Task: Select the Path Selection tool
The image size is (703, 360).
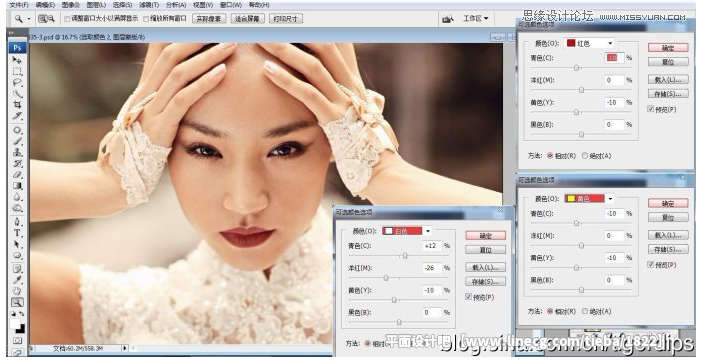Action: coord(17,244)
